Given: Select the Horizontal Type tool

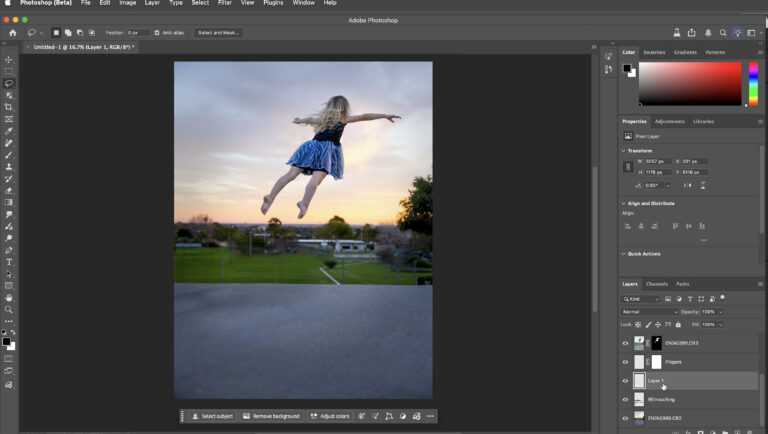Looking at the screenshot, I should tap(9, 262).
